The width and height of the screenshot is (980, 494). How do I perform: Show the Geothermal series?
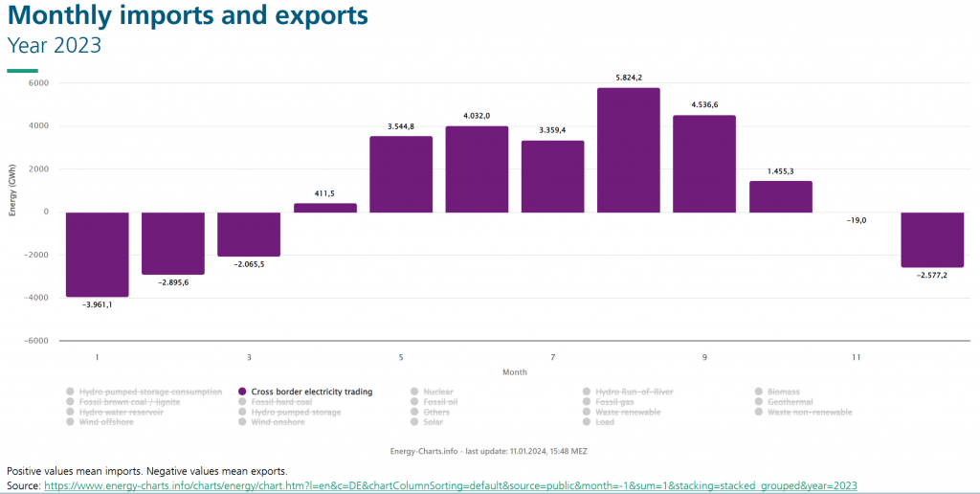click(x=784, y=402)
